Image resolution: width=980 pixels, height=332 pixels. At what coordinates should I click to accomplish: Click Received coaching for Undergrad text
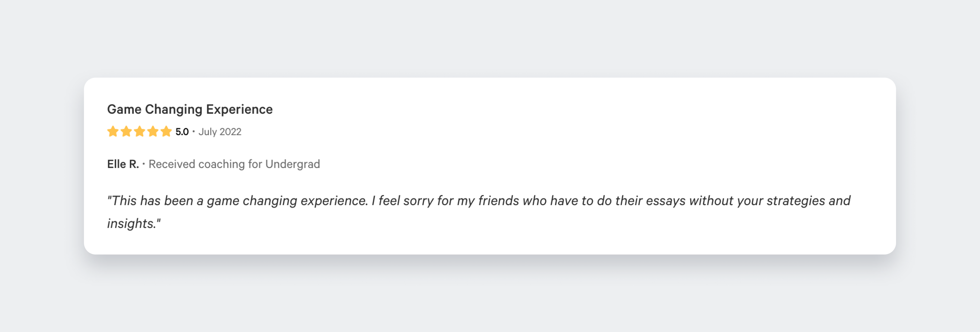coord(234,164)
